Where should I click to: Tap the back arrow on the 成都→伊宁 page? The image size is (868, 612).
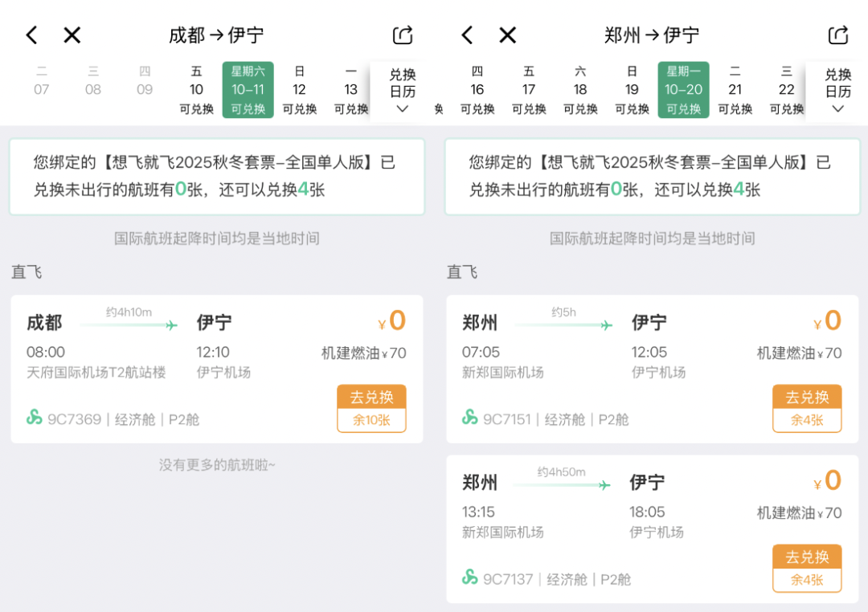click(x=31, y=35)
